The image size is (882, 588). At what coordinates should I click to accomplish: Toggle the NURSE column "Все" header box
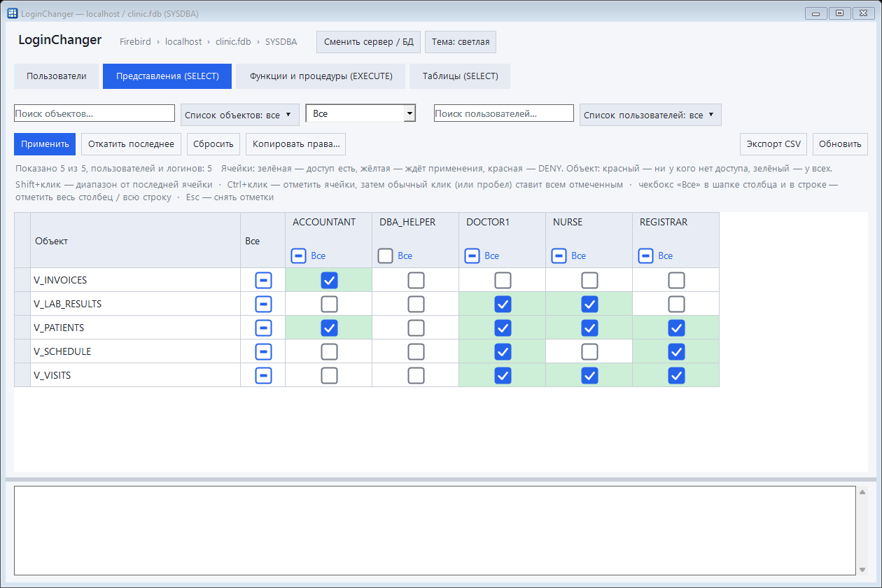[x=559, y=255]
